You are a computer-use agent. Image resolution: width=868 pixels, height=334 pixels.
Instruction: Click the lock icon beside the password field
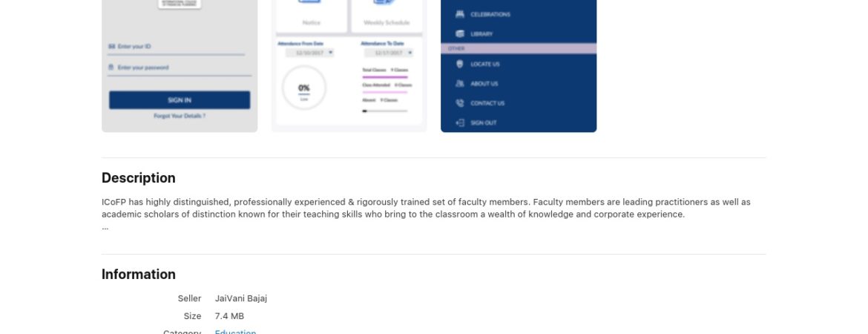(x=111, y=68)
